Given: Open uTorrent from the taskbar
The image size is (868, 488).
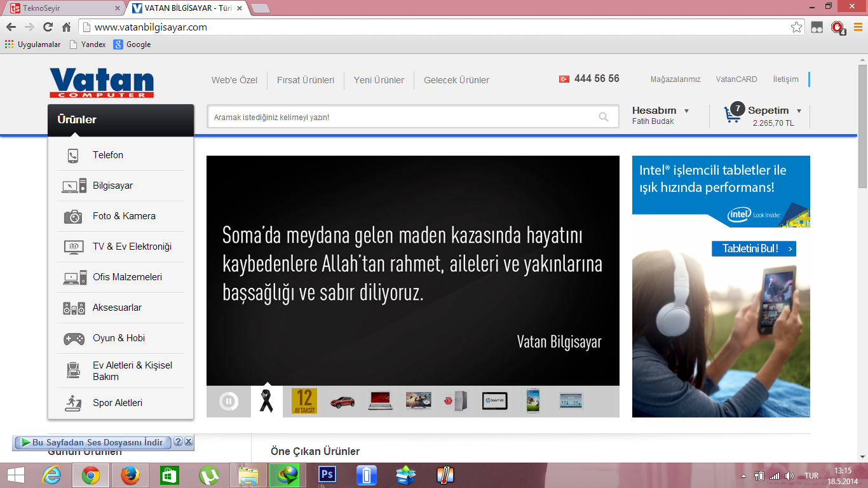Looking at the screenshot, I should (209, 475).
